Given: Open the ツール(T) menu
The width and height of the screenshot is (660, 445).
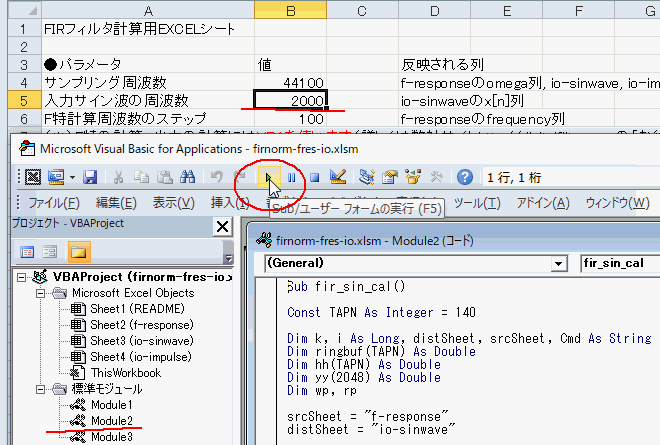Looking at the screenshot, I should pos(477,203).
